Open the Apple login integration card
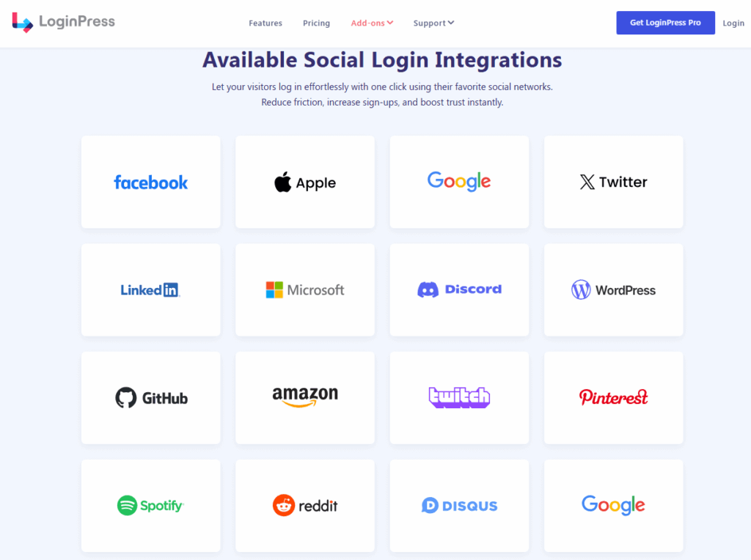This screenshot has width=751, height=560. pos(305,182)
